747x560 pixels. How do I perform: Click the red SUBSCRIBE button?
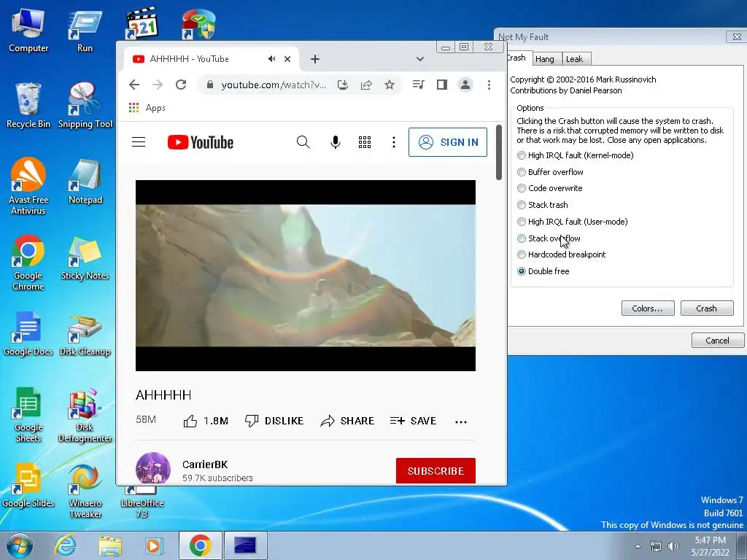pos(436,470)
